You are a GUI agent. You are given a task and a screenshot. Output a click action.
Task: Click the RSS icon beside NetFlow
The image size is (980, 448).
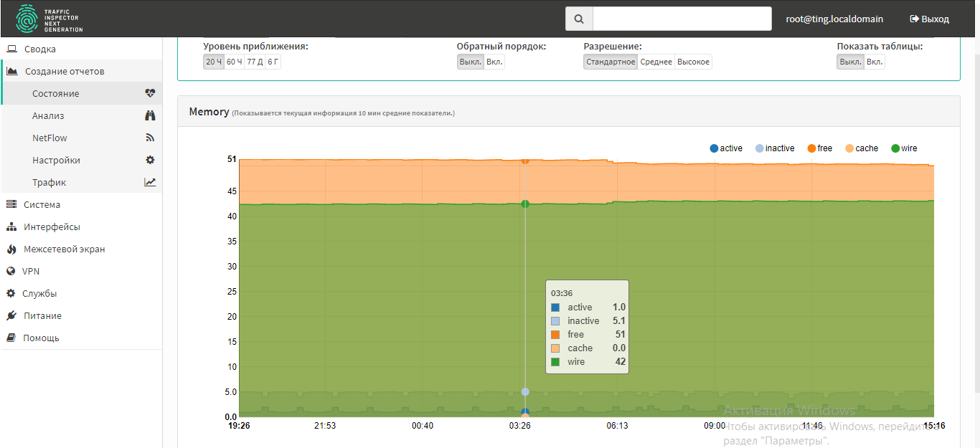[150, 138]
